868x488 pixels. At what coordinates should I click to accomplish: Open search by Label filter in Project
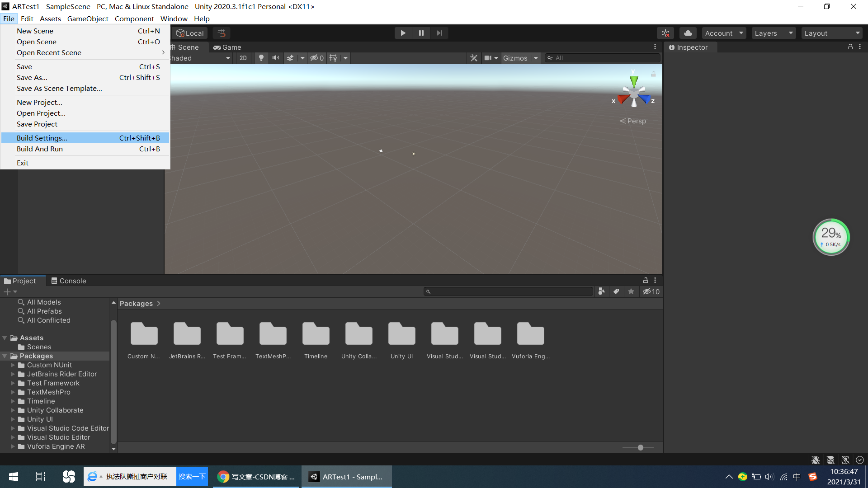point(616,291)
